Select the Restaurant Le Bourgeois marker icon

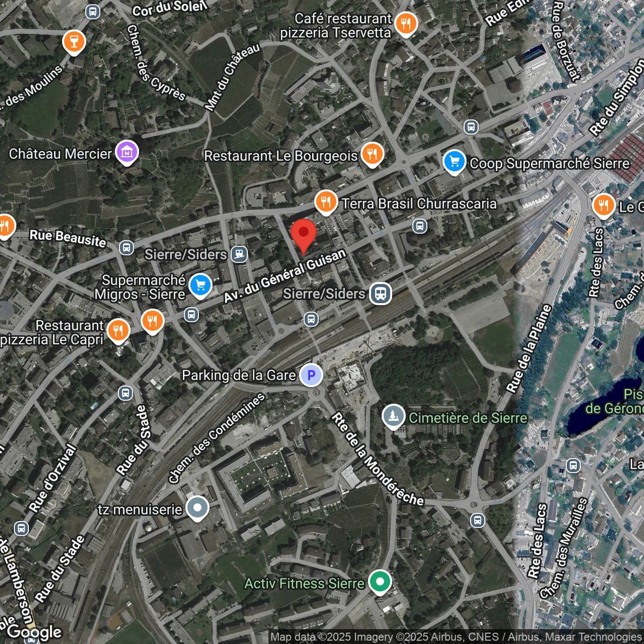tap(372, 154)
